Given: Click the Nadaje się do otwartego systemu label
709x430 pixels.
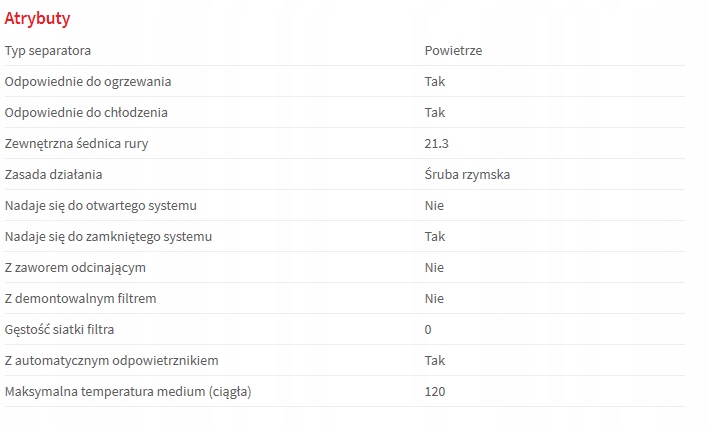Looking at the screenshot, I should point(101,205).
